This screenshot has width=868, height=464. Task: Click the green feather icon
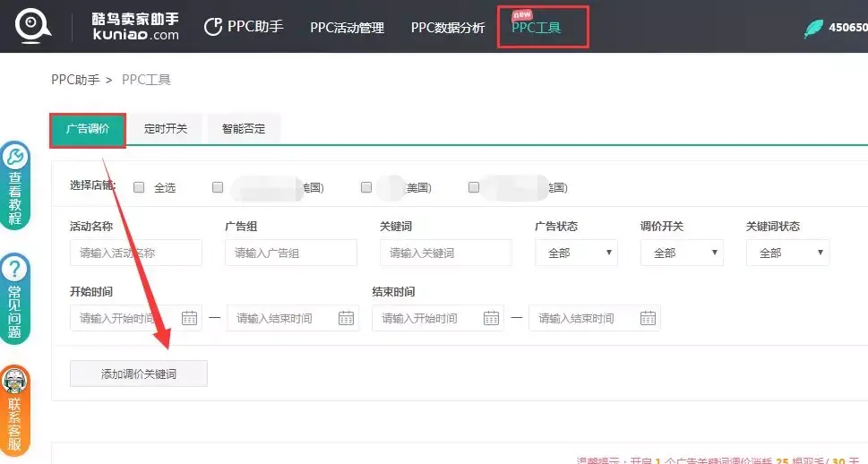click(813, 29)
